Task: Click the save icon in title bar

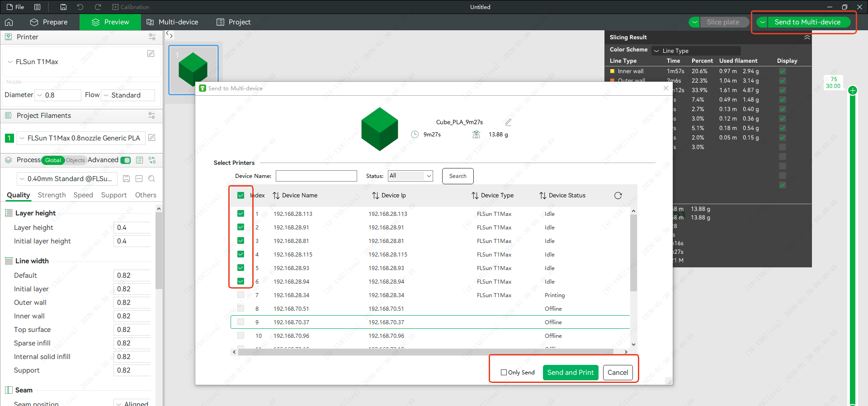Action: (63, 7)
